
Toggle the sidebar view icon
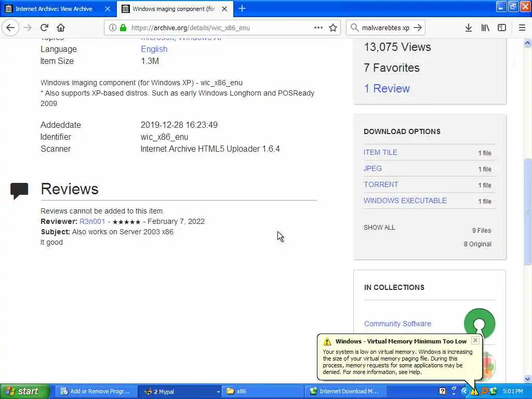click(x=502, y=28)
